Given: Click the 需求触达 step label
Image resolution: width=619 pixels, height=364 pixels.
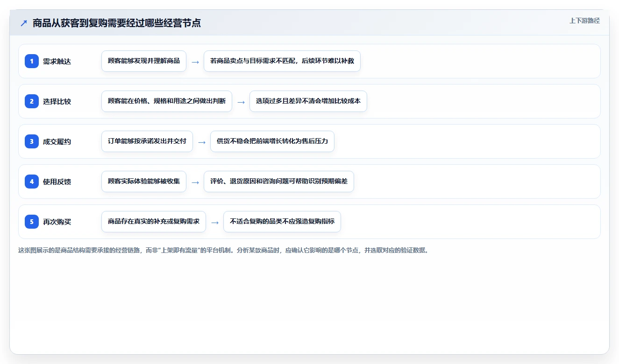Looking at the screenshot, I should 57,61.
